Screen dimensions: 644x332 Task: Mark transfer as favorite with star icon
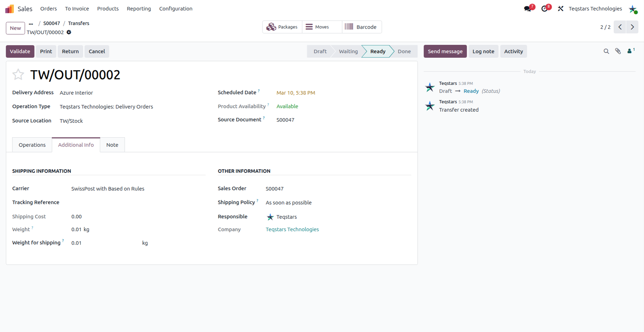[18, 74]
